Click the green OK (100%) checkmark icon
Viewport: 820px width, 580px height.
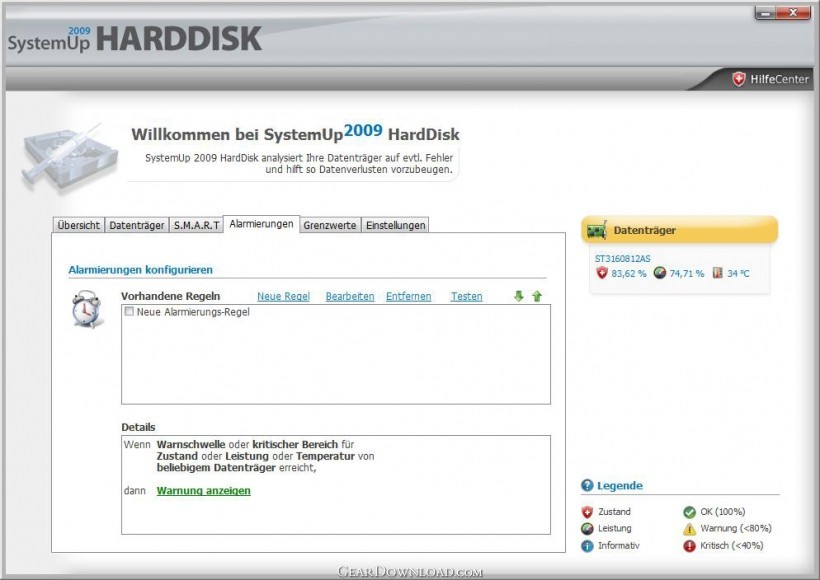point(689,512)
